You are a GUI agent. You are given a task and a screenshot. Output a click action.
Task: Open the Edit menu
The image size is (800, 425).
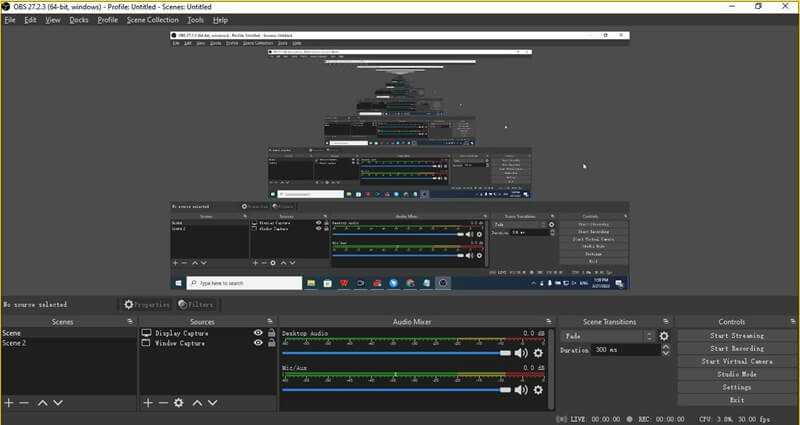pyautogui.click(x=30, y=20)
